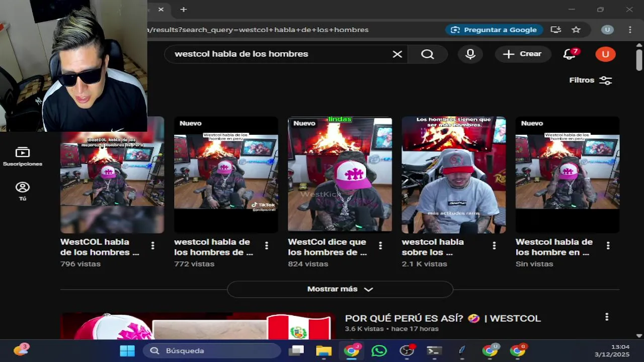Switch to the Chrome window with G badge
The width and height of the screenshot is (644, 362).
tap(517, 350)
